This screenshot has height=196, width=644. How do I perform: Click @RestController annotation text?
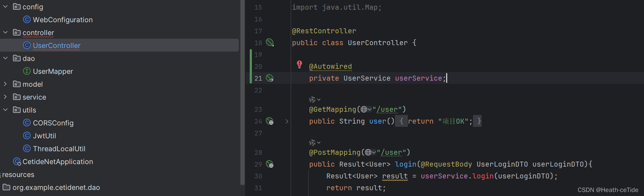click(x=324, y=31)
